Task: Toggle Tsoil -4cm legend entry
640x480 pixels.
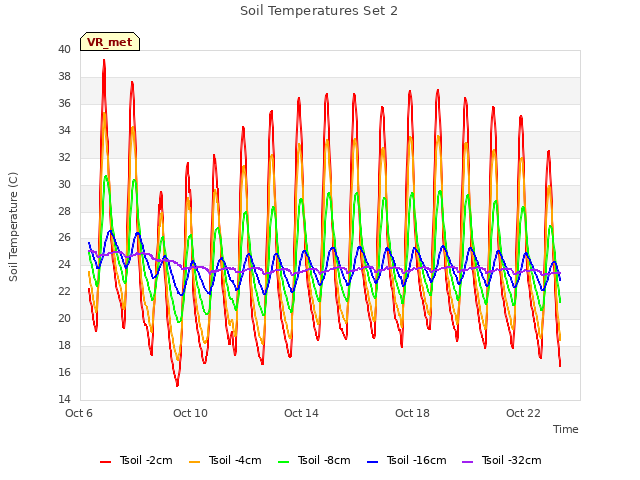Action: tap(225, 460)
